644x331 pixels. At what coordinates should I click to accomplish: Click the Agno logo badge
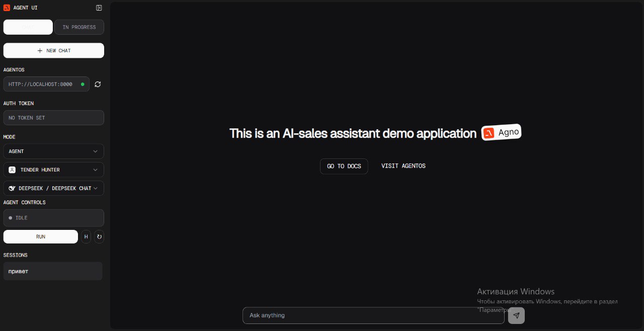[501, 133]
